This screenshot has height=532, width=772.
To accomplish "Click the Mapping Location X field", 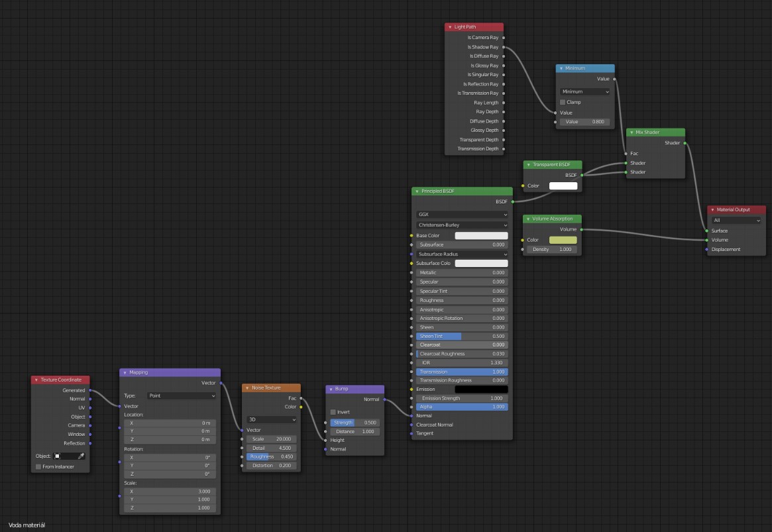I will coord(170,423).
